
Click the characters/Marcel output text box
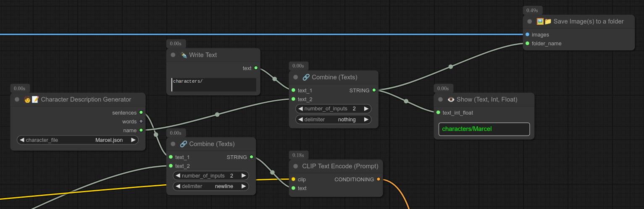[484, 129]
